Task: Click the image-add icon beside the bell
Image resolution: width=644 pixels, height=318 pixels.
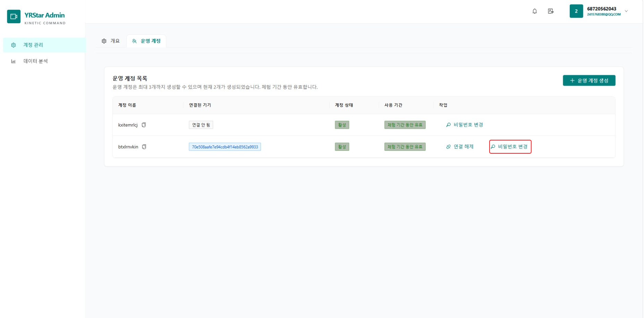Action: 551,11
